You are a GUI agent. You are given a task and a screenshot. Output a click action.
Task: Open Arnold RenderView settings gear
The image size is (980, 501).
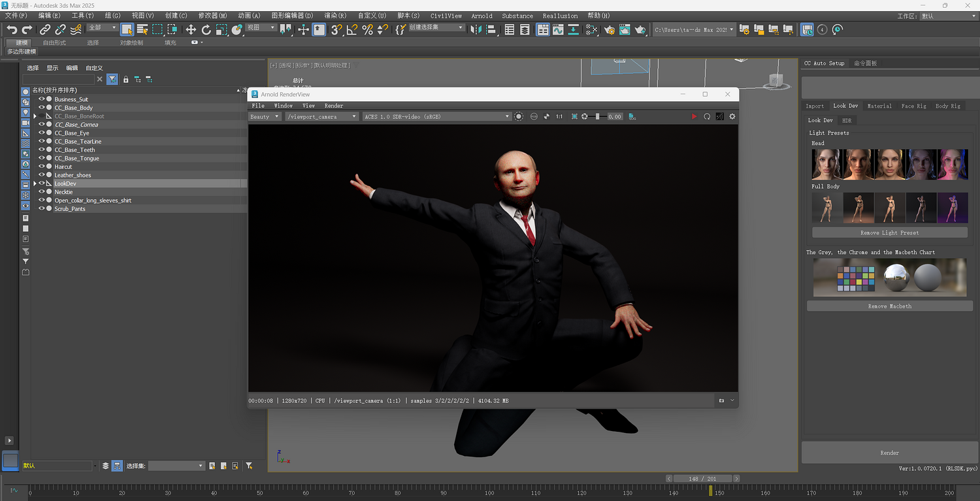[732, 116]
